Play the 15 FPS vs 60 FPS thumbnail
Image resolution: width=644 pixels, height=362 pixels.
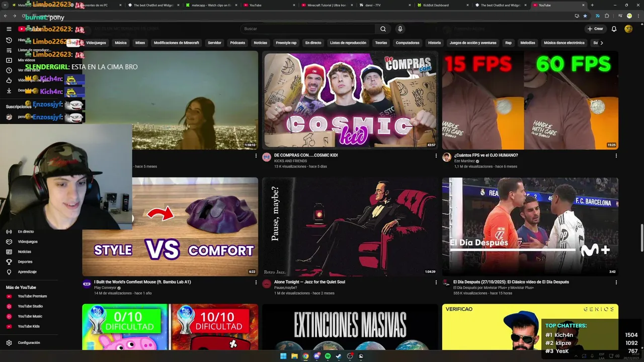point(530,100)
